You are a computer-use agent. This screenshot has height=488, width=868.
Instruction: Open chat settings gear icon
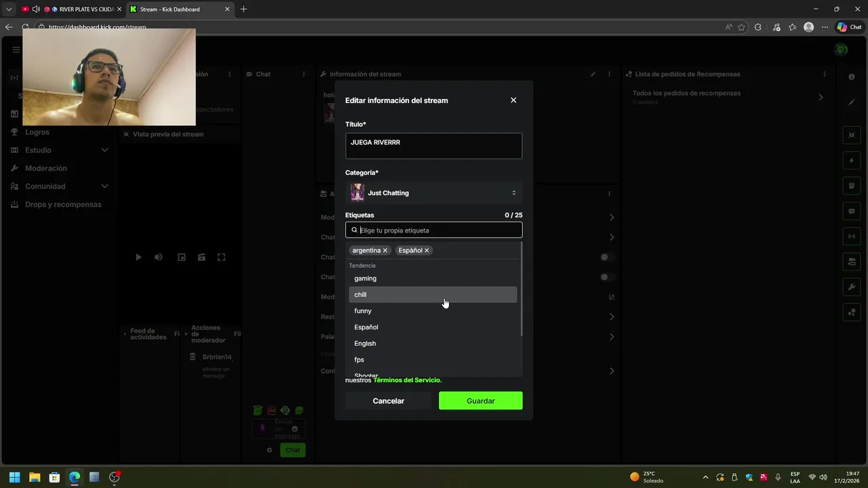coord(269,450)
